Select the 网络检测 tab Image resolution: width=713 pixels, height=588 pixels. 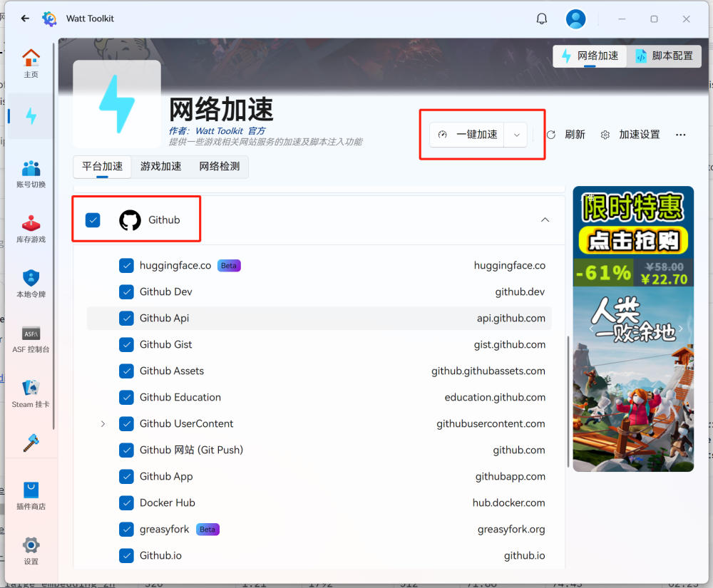[220, 166]
